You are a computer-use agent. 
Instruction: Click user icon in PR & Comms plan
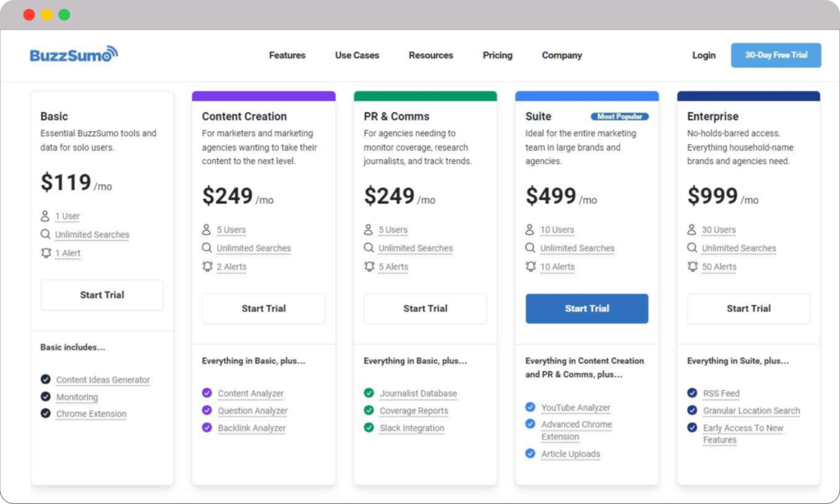[x=368, y=229]
